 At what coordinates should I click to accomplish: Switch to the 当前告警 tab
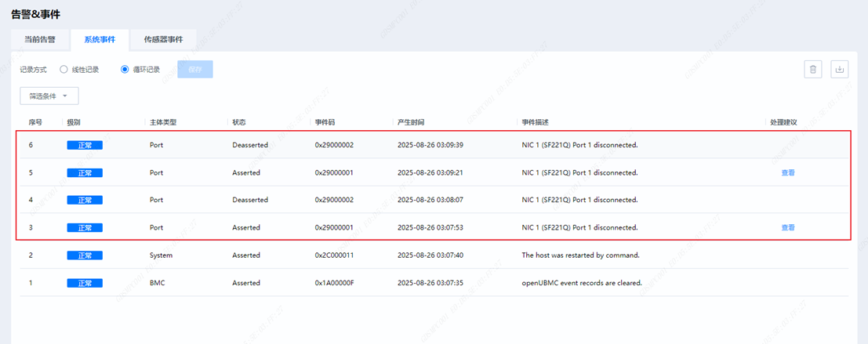tap(40, 39)
